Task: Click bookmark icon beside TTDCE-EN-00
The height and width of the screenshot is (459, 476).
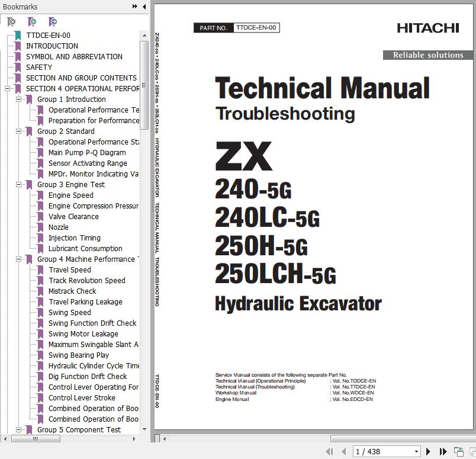Action: (18, 36)
